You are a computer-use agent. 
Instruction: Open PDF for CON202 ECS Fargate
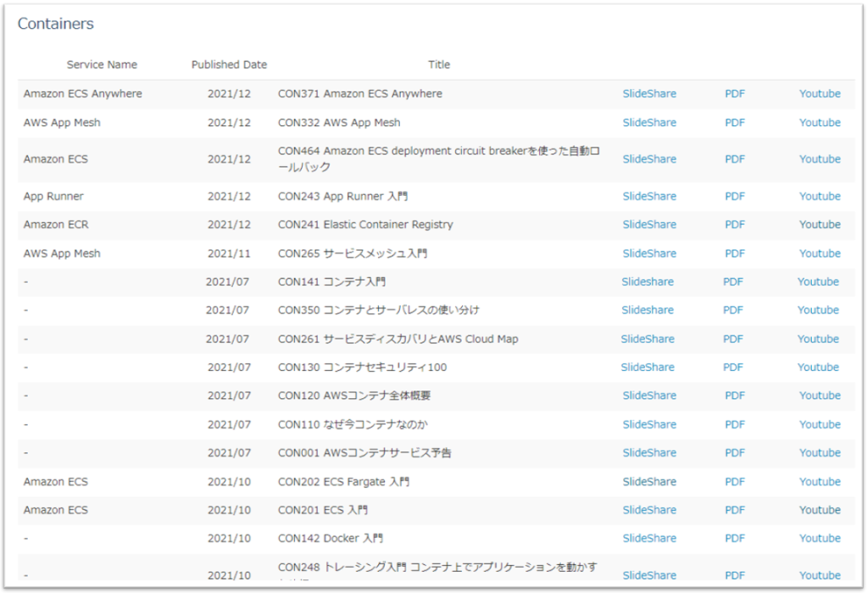pos(735,482)
